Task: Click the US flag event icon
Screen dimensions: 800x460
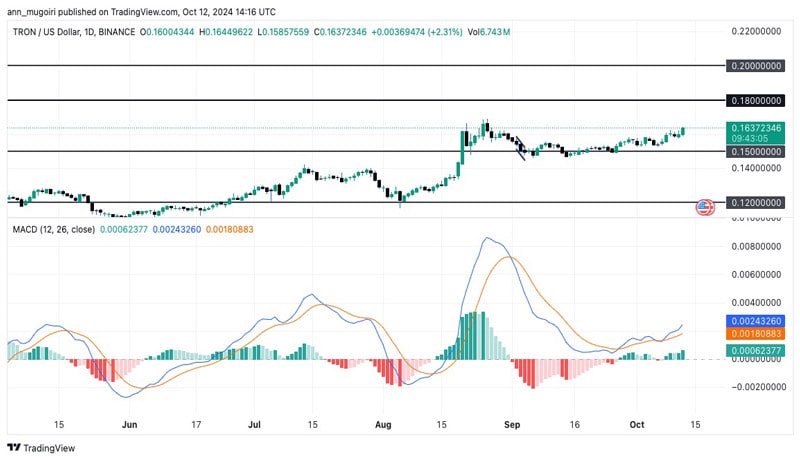Action: pos(705,207)
